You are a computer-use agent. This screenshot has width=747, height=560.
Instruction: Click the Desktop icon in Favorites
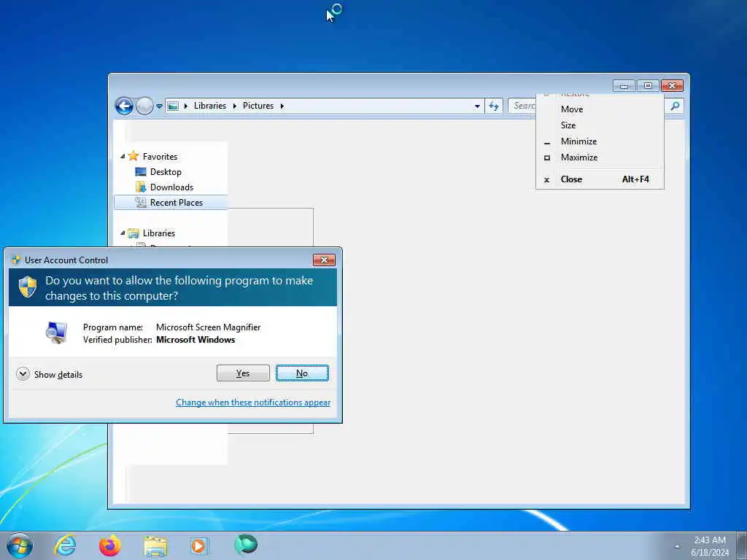(x=141, y=172)
